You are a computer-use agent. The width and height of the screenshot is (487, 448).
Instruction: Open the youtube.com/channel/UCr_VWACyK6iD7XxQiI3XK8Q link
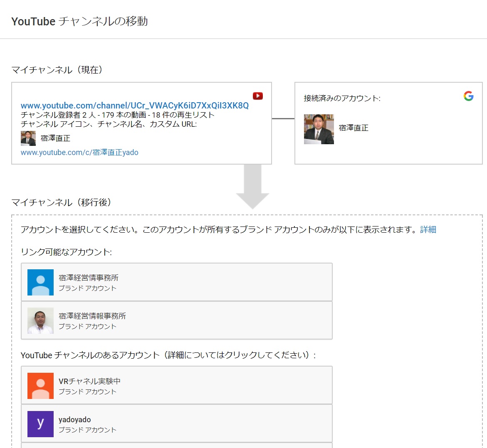134,106
